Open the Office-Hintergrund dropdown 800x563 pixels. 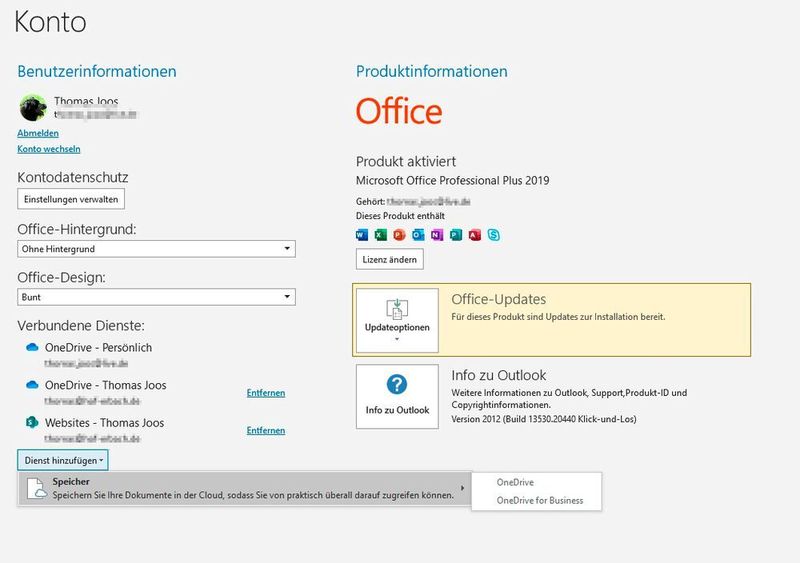(x=156, y=249)
